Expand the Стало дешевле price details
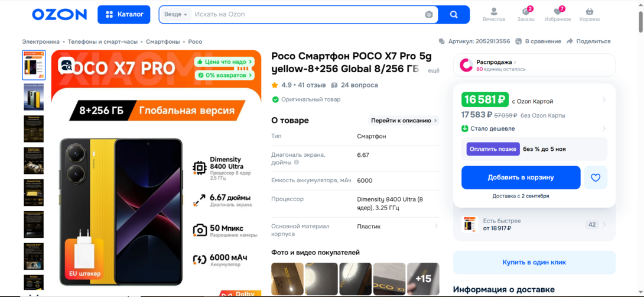 534,128
